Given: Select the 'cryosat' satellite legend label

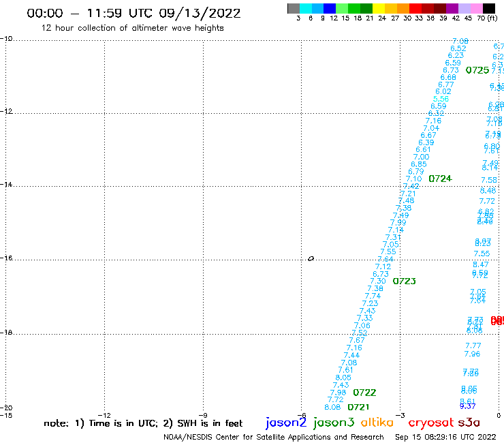Looking at the screenshot, I should tap(431, 423).
